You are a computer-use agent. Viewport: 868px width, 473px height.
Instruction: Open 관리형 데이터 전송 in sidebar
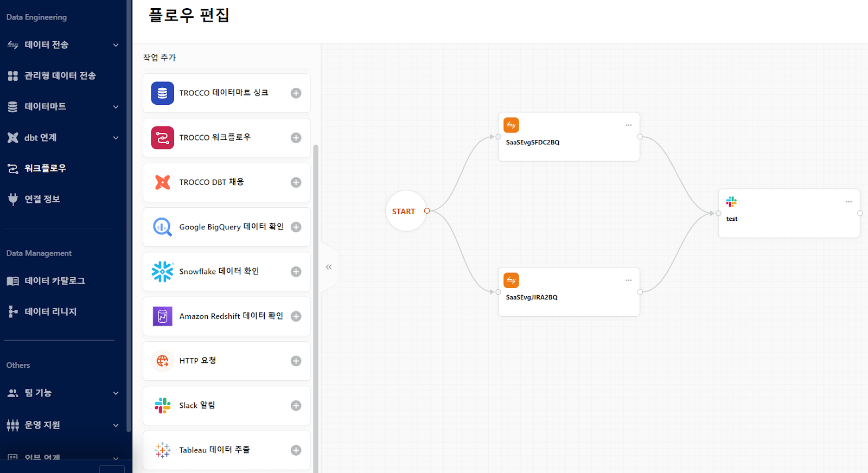pyautogui.click(x=60, y=76)
